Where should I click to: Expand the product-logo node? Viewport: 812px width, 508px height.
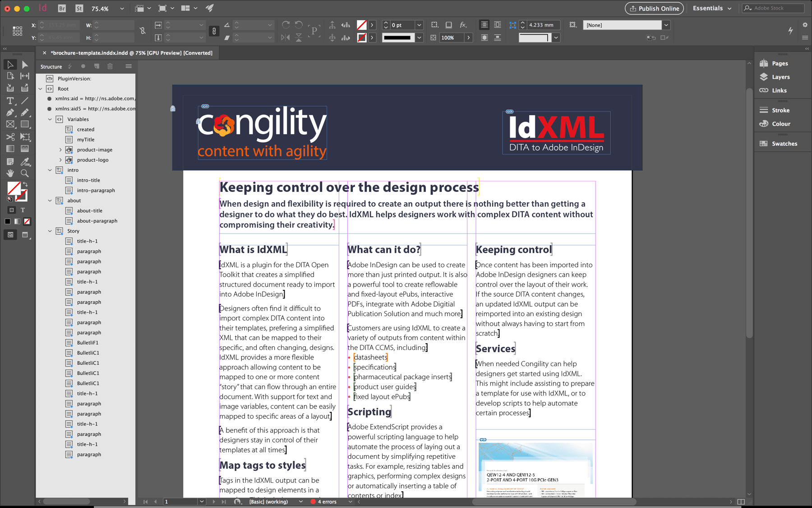[x=60, y=160]
